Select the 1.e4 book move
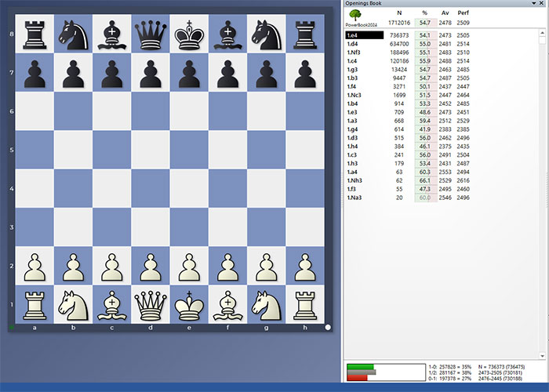The height and width of the screenshot is (392, 549). 365,35
